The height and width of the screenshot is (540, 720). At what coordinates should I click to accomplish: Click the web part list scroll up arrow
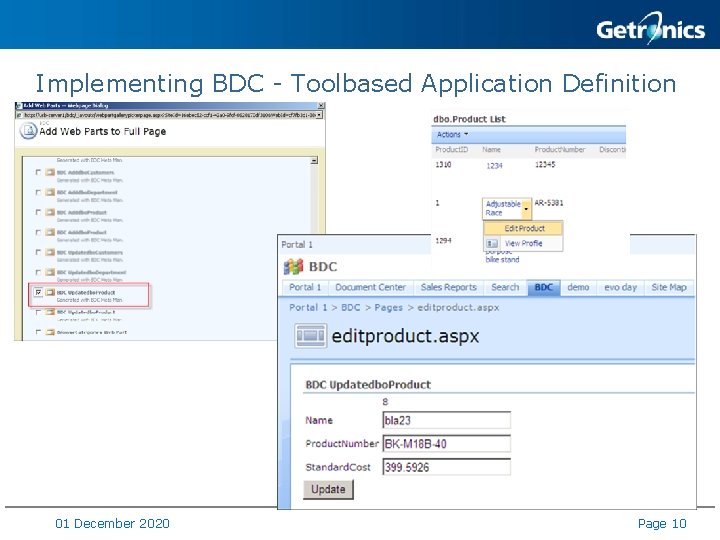point(314,160)
